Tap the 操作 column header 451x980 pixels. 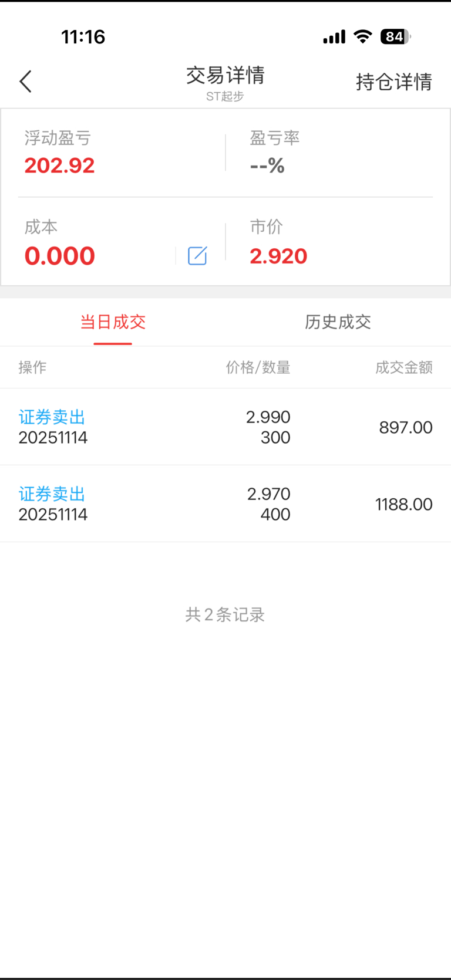(32, 367)
